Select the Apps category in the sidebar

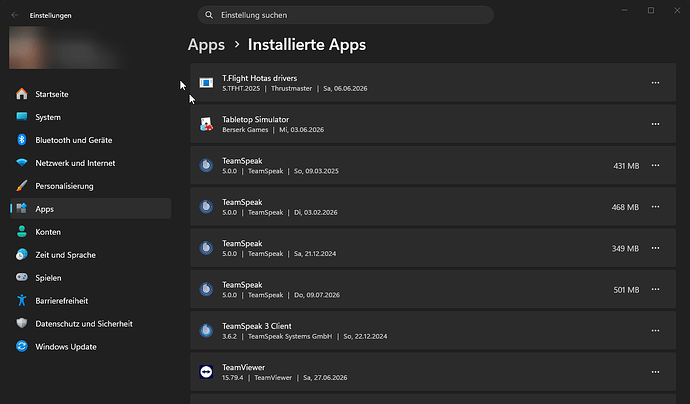(x=90, y=208)
